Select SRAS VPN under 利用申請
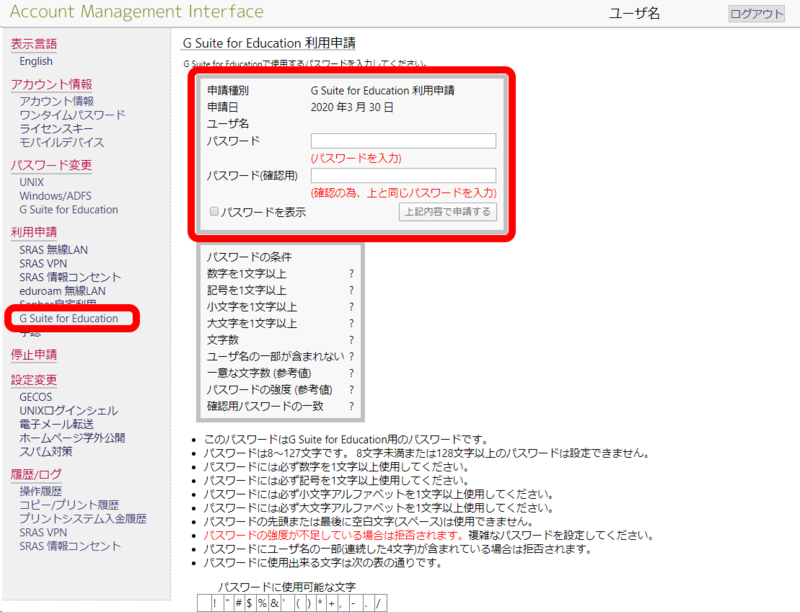 coord(43,264)
